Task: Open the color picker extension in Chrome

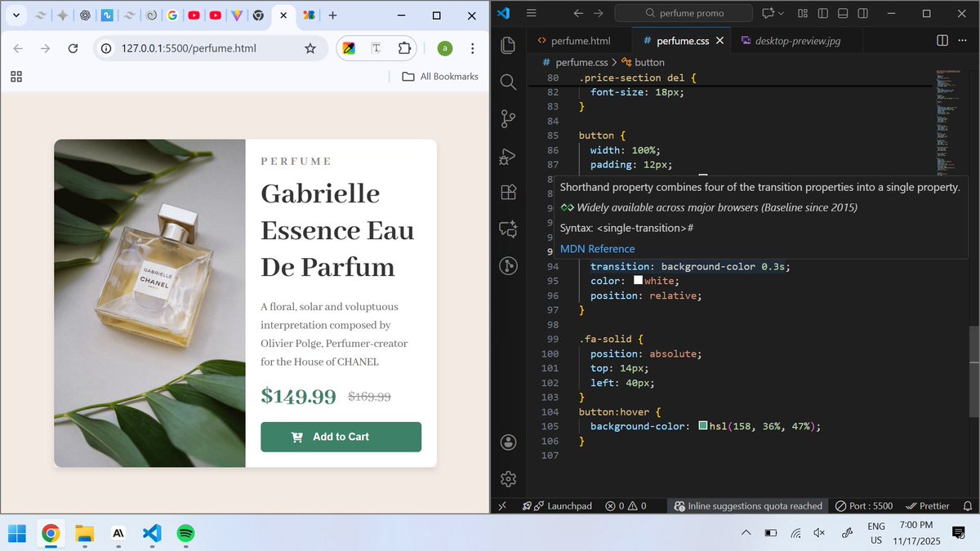Action: point(349,48)
